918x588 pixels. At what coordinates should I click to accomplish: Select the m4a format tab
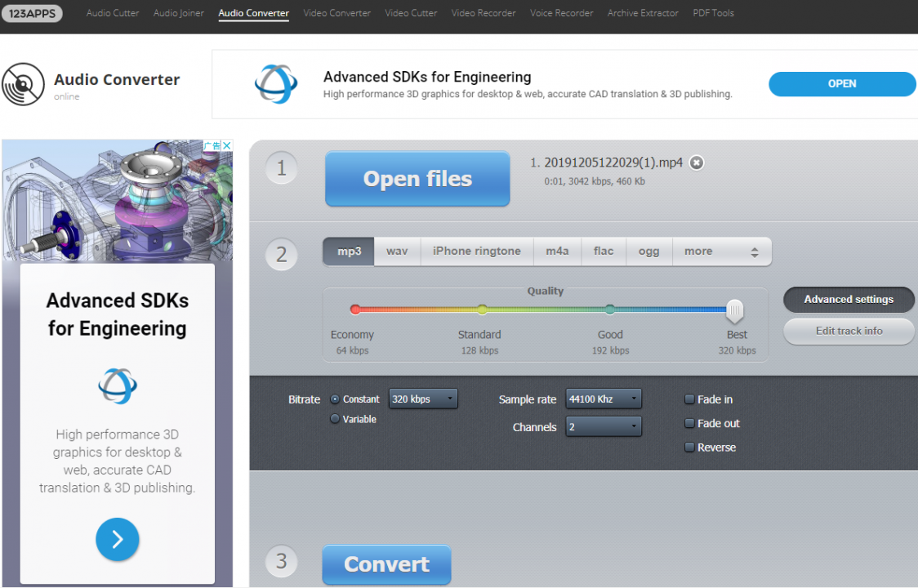[x=557, y=252]
